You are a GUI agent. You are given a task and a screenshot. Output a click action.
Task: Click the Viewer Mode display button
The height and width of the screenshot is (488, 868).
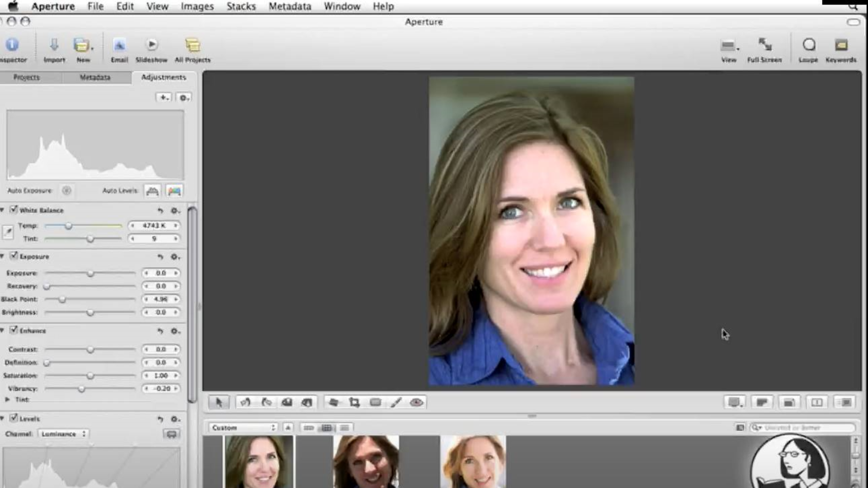(x=735, y=402)
